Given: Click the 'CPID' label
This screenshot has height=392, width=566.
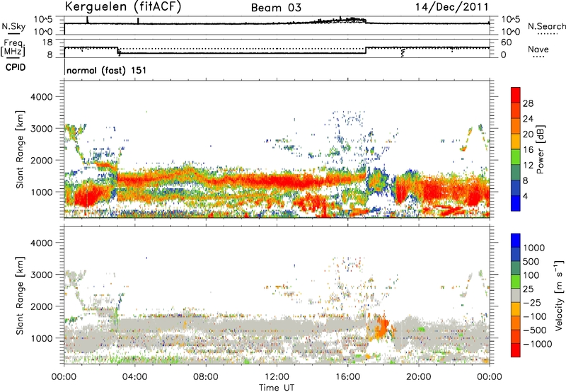Looking at the screenshot, I should (16, 67).
